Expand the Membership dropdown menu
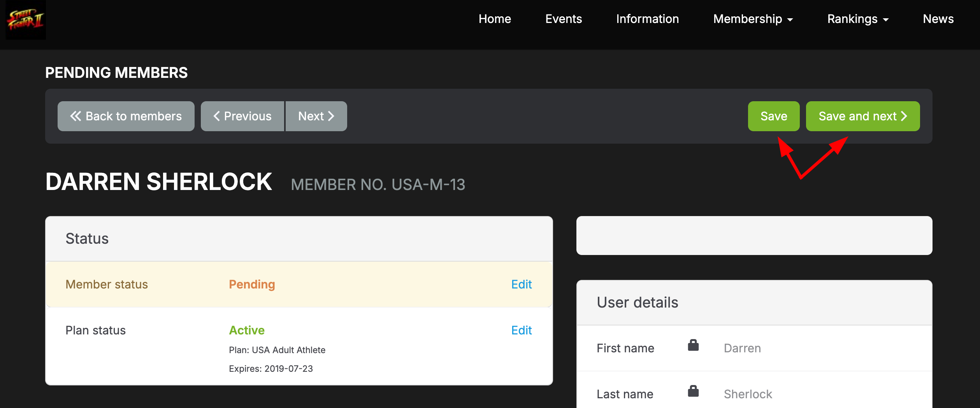 pos(753,19)
